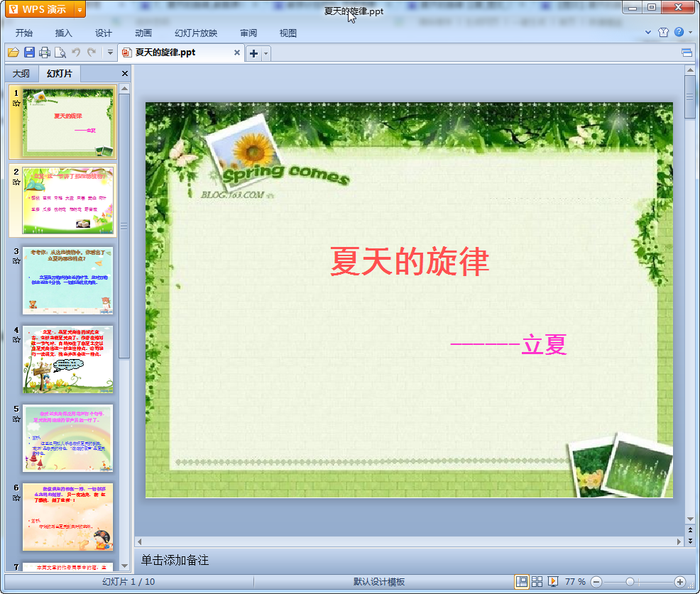Open the 动画 menu tab
Screen dimensions: 700x594
click(x=143, y=33)
